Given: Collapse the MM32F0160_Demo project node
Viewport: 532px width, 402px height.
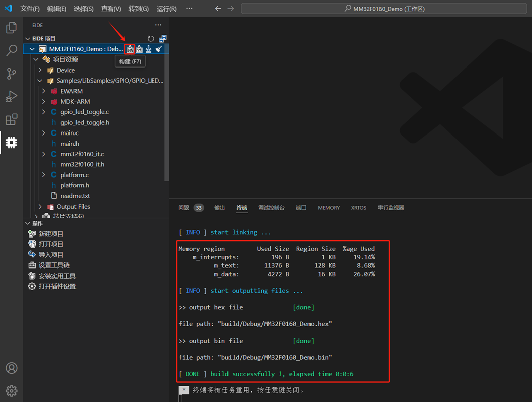Looking at the screenshot, I should [x=32, y=49].
